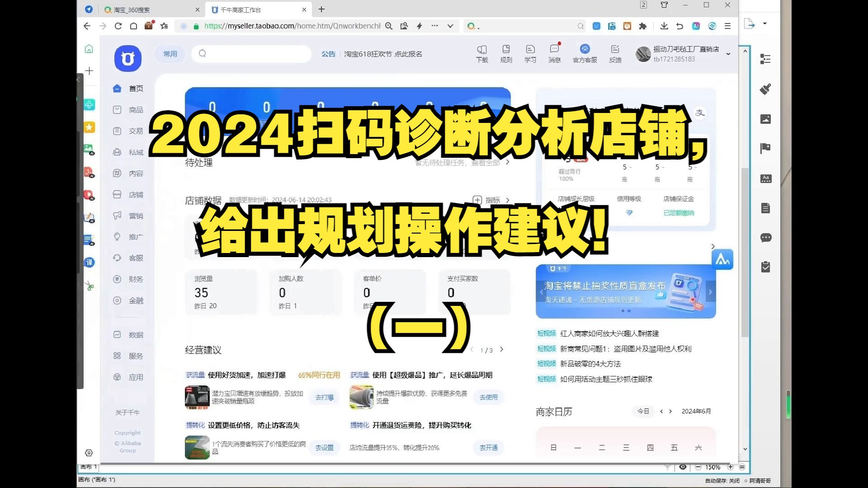Viewport: 868px width, 488px height.
Task: Toggle the eye visibility icon in status bar
Action: pyautogui.click(x=683, y=467)
